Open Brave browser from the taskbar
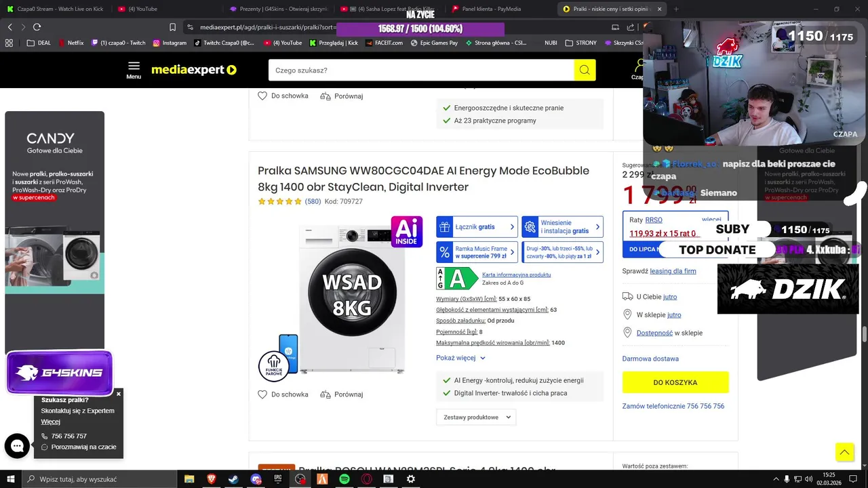868x488 pixels. tap(212, 479)
